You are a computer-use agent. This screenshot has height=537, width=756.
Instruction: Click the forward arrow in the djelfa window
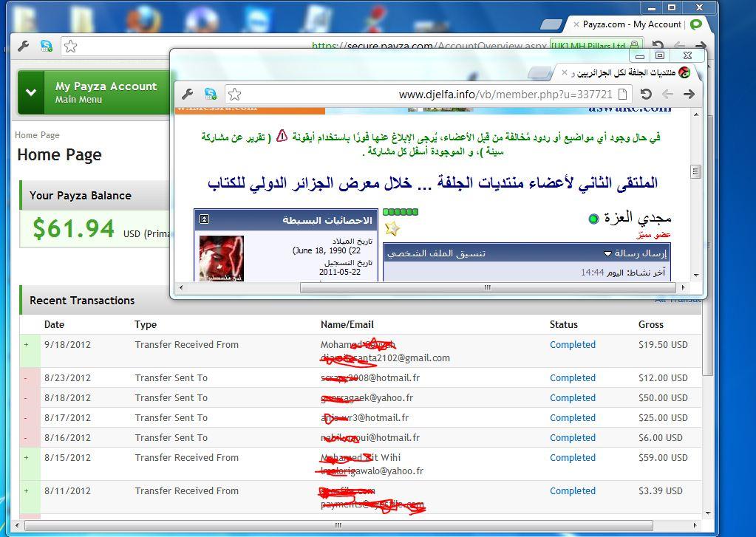tap(689, 95)
